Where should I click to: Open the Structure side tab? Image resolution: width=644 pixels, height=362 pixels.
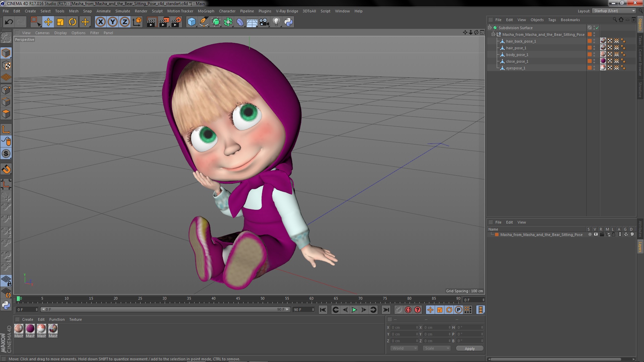(x=640, y=89)
